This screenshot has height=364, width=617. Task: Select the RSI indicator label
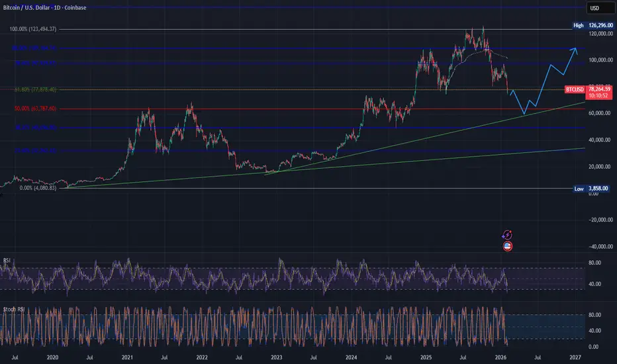click(7, 261)
